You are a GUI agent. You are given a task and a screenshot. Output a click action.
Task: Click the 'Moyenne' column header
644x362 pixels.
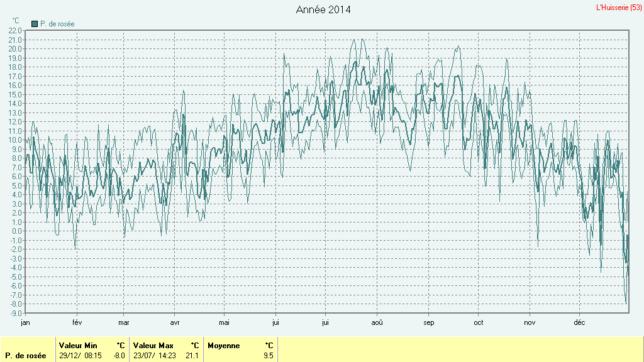point(224,346)
